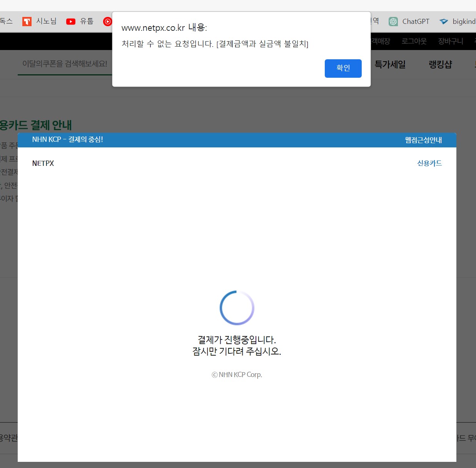476x468 pixels.
Task: Click the www.netpx.co.kr 내용 alert title
Action: pyautogui.click(x=164, y=28)
